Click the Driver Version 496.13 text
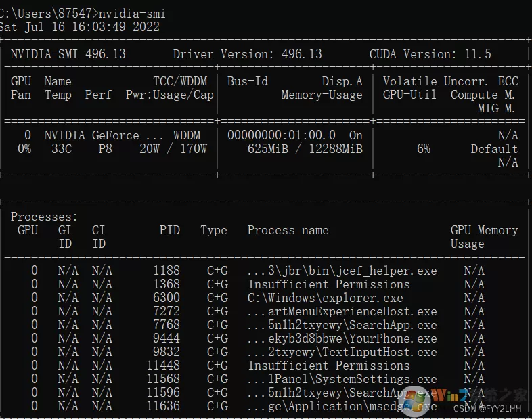532x419 pixels. click(247, 54)
